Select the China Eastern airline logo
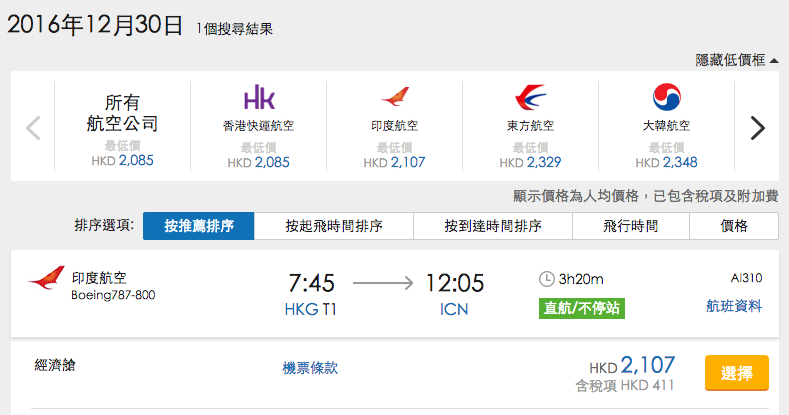789x415 pixels. click(x=530, y=97)
